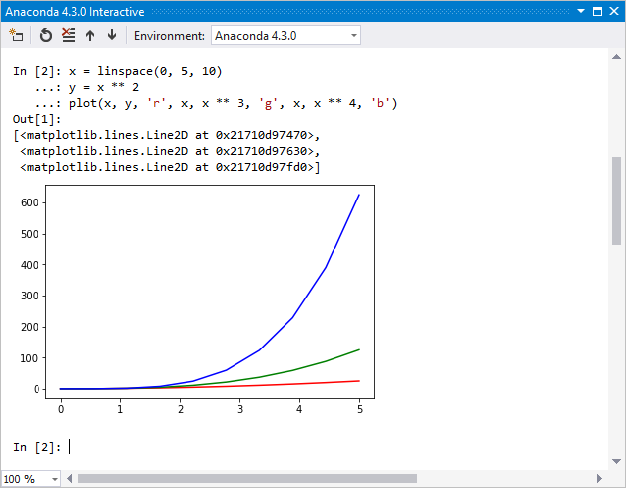Screen dimensions: 626x488
Task: Click the new interactive window icon
Action: [x=16, y=35]
